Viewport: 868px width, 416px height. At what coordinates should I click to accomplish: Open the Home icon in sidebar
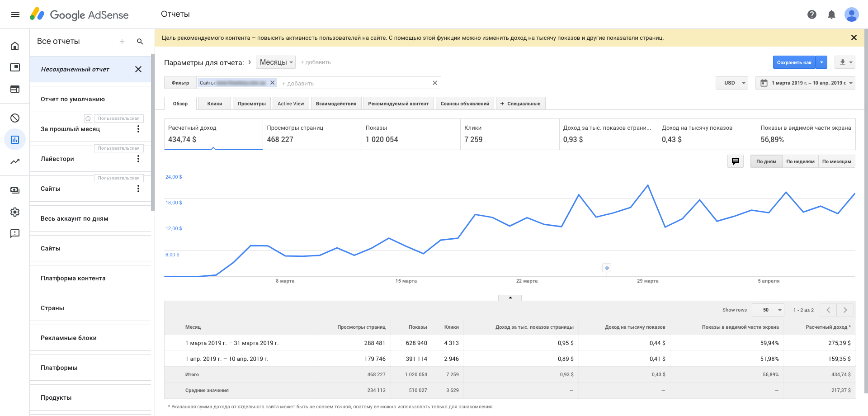pos(15,46)
